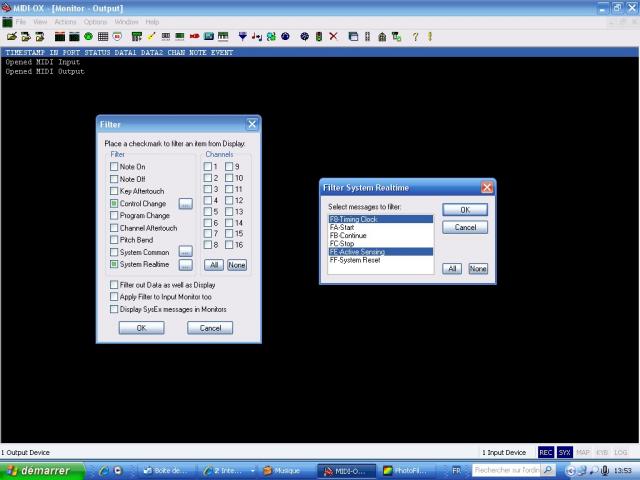
Task: Click Cancel in Filter System Realtime dialog
Action: tap(465, 227)
